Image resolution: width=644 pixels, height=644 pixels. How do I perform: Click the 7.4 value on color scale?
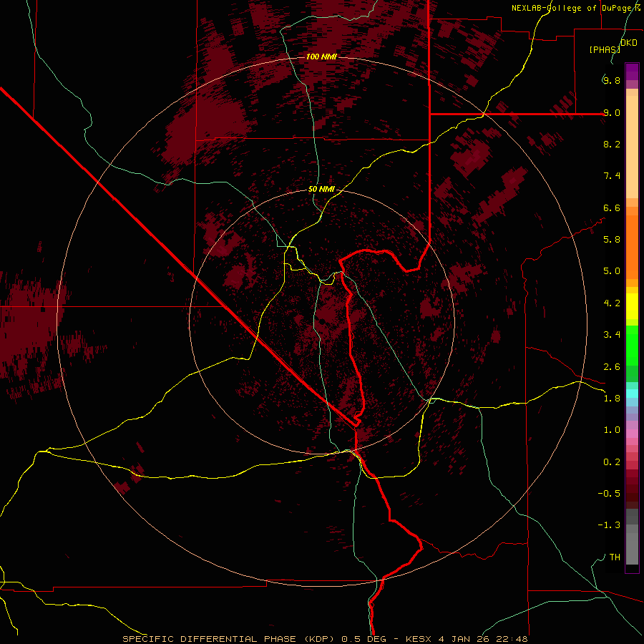[x=612, y=176]
